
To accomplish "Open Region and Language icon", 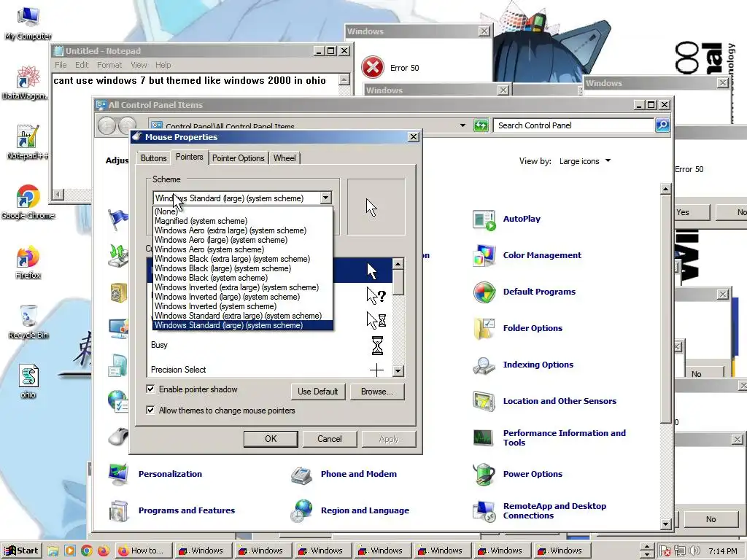I will pyautogui.click(x=301, y=510).
